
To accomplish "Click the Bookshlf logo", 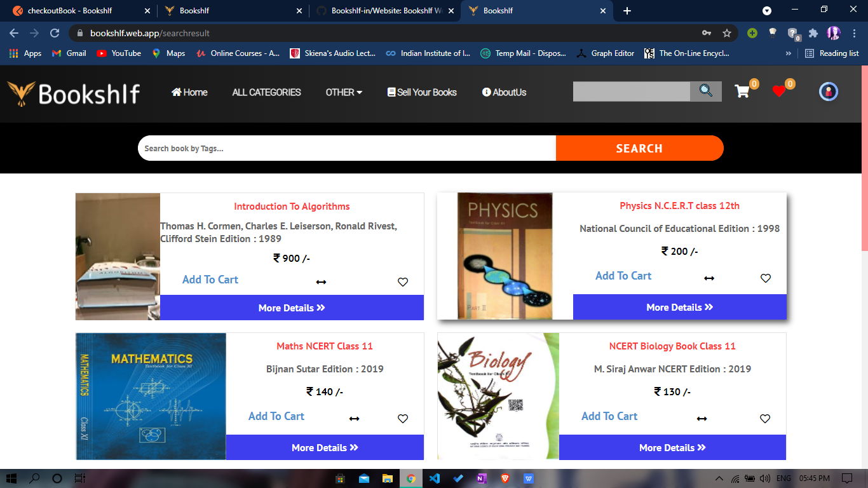I will tap(74, 93).
